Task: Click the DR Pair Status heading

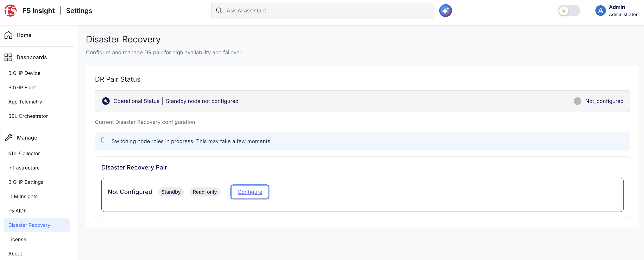Action: 118,79
